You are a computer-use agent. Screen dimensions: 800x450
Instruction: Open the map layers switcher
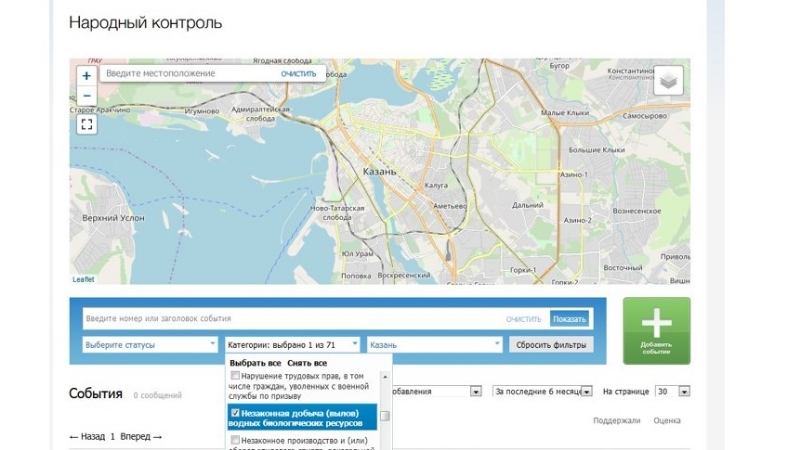[668, 81]
